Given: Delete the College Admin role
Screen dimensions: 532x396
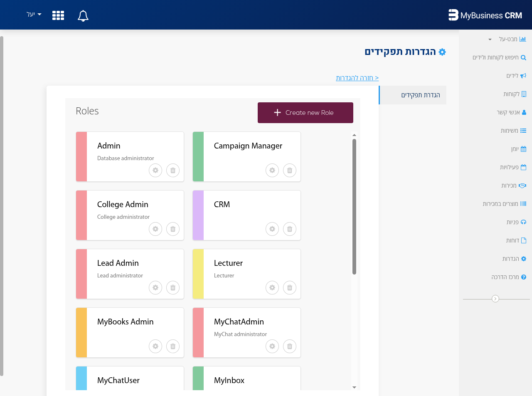Looking at the screenshot, I should 173,229.
